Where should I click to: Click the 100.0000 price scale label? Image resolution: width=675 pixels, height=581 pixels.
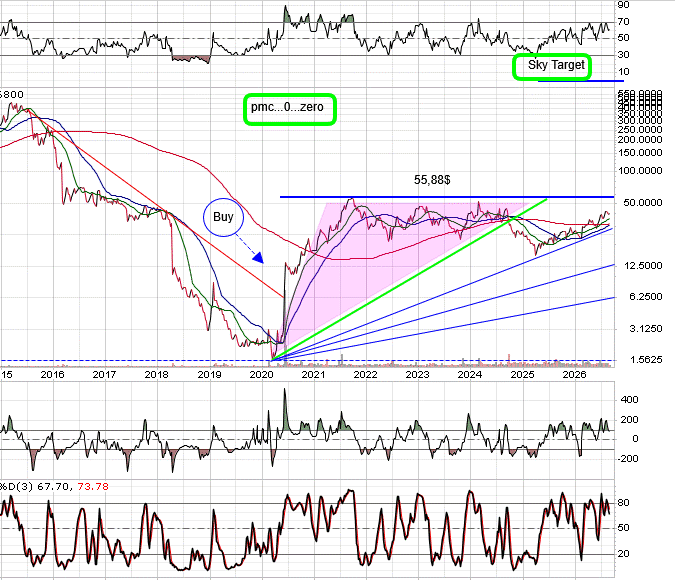tap(640, 171)
